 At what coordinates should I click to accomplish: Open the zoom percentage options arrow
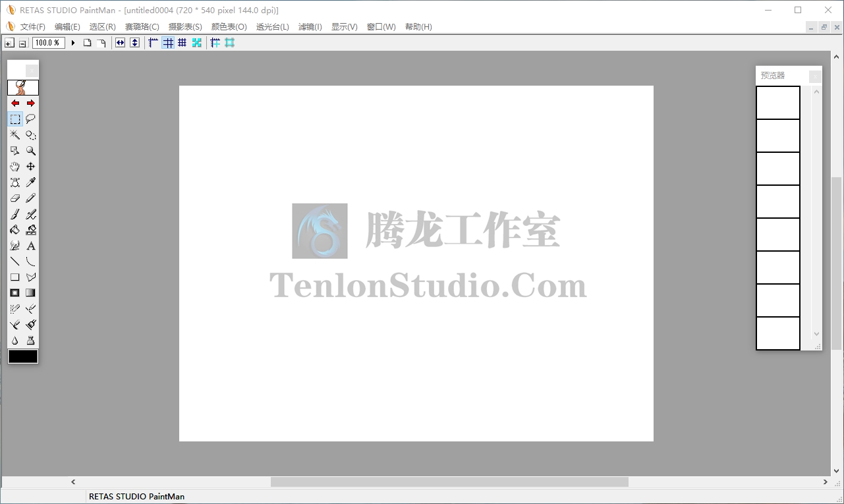pyautogui.click(x=72, y=42)
